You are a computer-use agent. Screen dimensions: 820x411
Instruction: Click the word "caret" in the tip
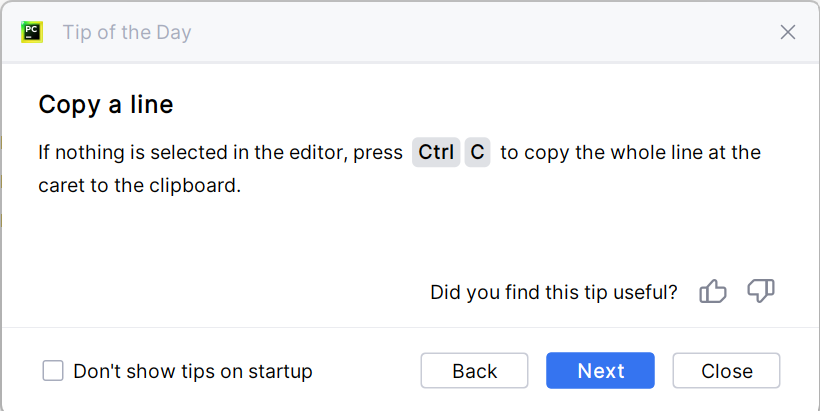62,185
